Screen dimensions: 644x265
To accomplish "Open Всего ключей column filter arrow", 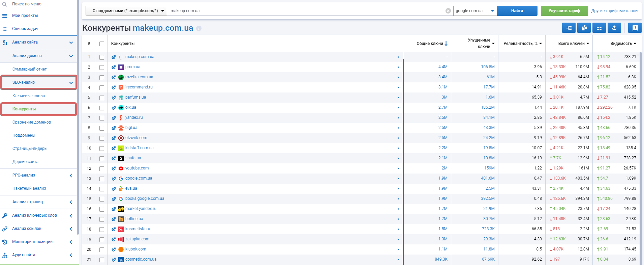I will point(588,44).
